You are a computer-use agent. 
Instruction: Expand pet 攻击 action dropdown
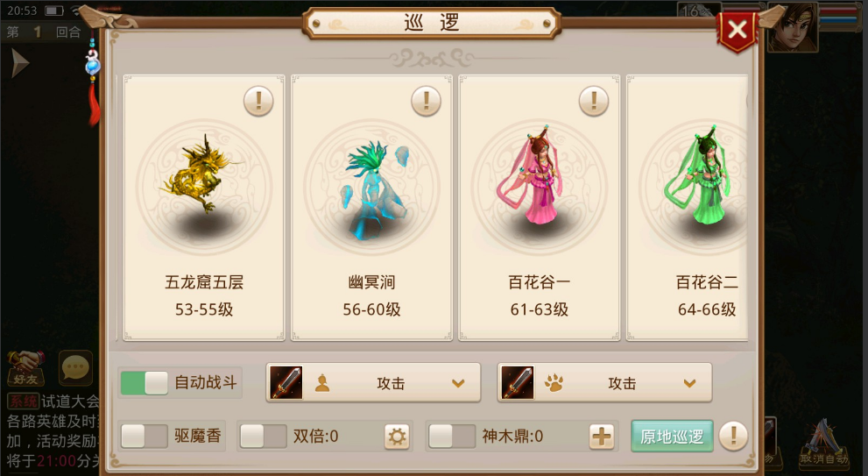click(x=604, y=383)
